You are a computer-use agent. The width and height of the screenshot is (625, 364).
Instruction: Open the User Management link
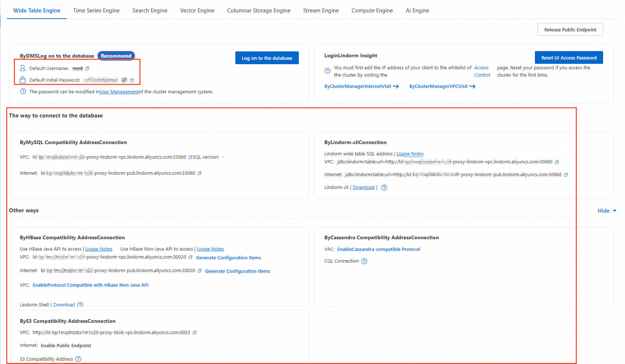click(x=119, y=92)
